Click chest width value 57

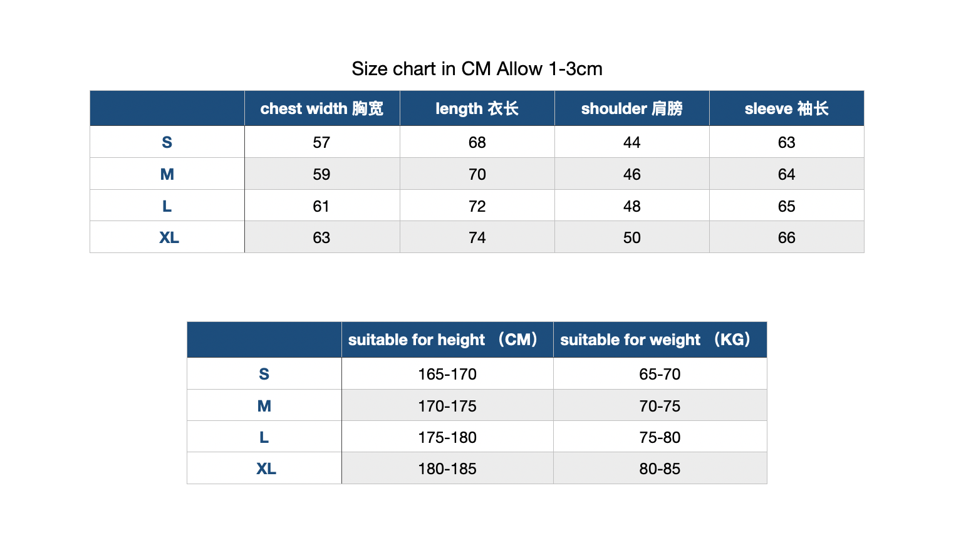click(322, 142)
